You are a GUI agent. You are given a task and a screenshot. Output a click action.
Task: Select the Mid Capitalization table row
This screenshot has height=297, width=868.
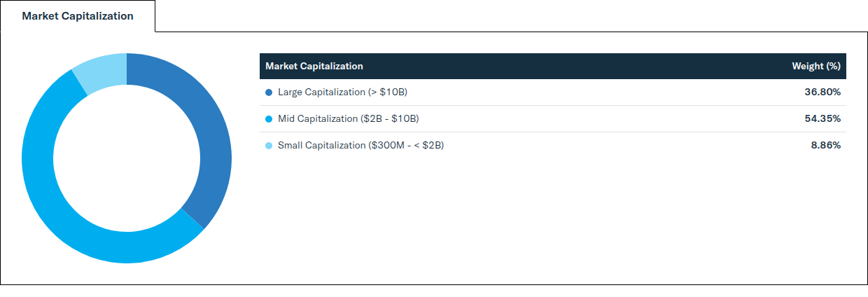(553, 119)
